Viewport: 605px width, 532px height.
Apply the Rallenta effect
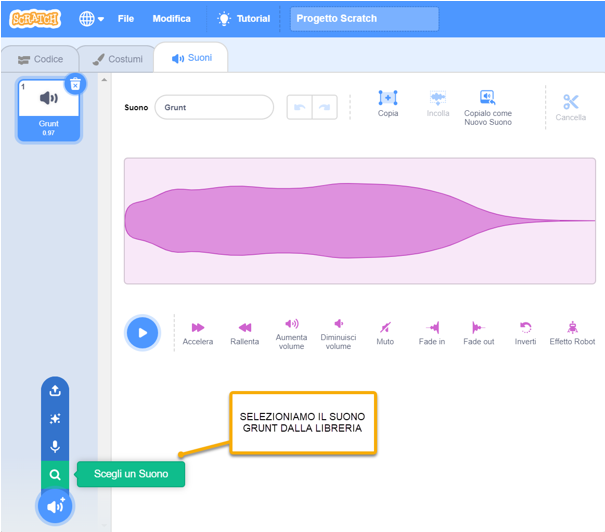point(245,333)
